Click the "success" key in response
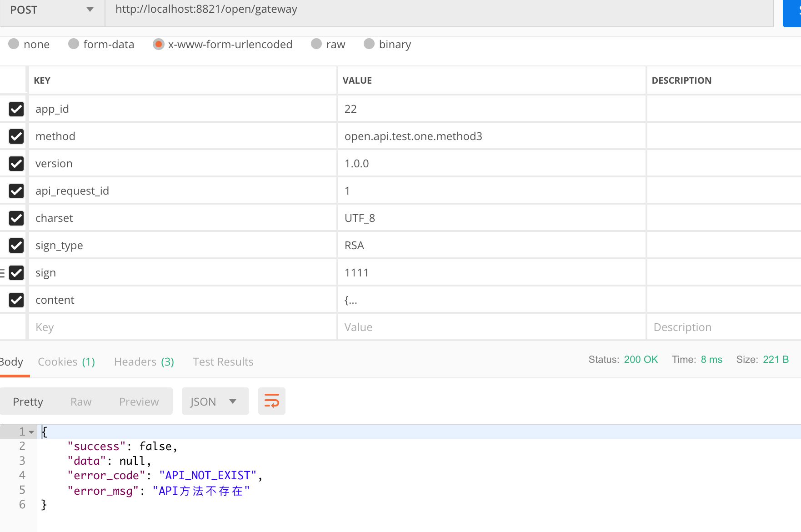Image resolution: width=801 pixels, height=532 pixels. pos(96,447)
